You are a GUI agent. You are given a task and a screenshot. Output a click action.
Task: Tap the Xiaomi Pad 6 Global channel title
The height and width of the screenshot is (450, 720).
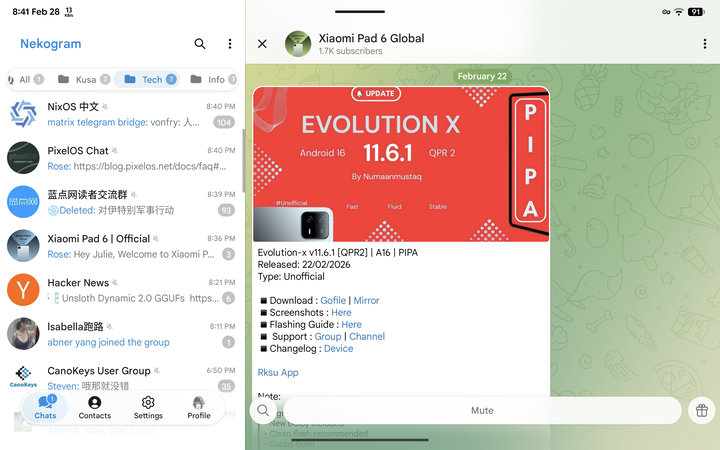click(x=371, y=38)
